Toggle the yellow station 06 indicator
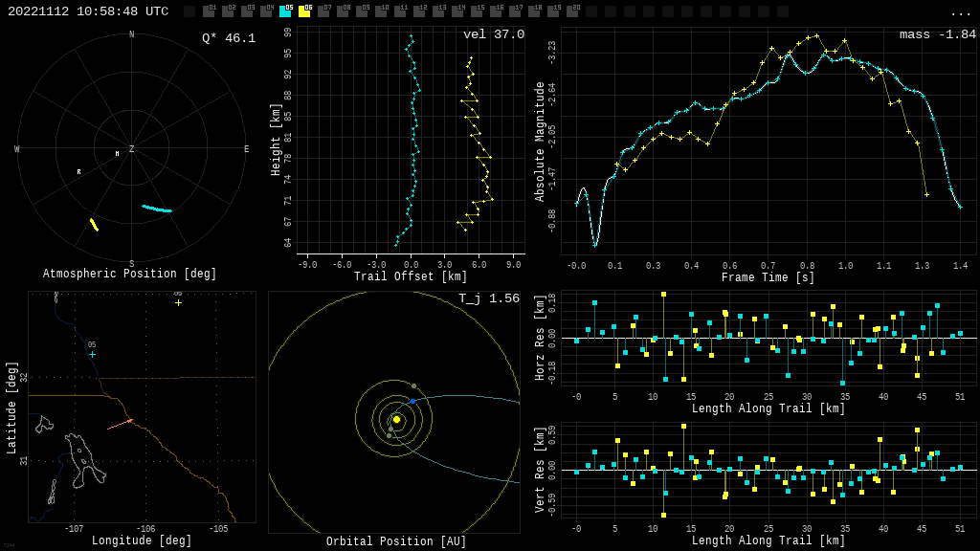This screenshot has width=980, height=551. click(304, 11)
